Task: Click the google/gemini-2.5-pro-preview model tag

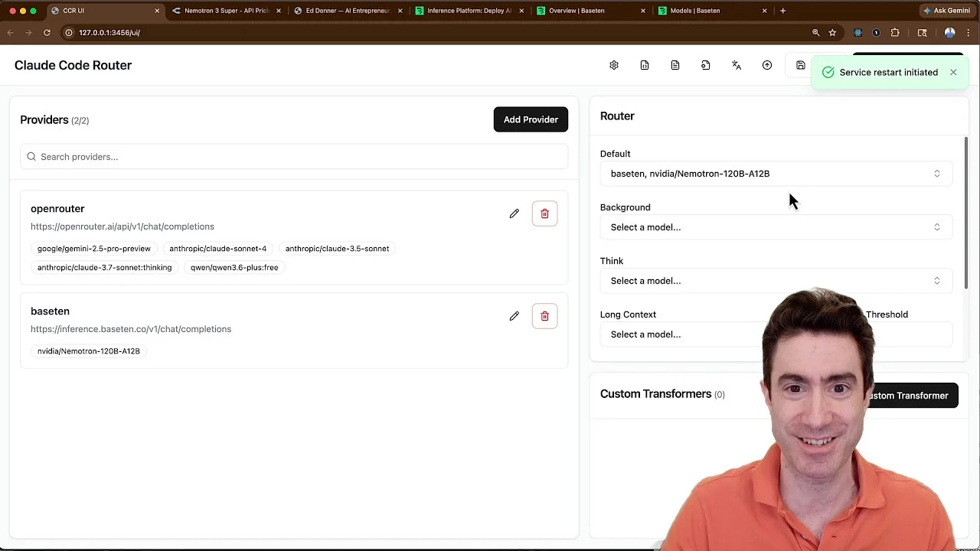Action: click(x=94, y=249)
